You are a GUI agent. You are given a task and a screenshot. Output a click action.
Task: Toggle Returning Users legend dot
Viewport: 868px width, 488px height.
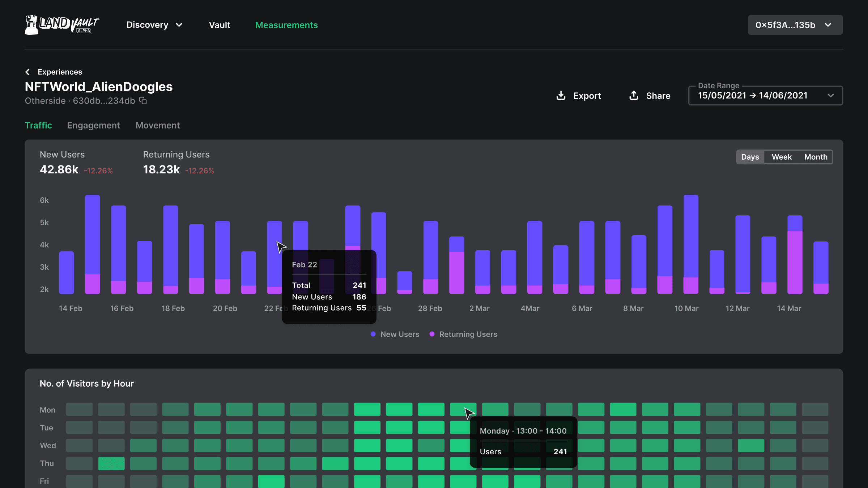[x=432, y=334]
